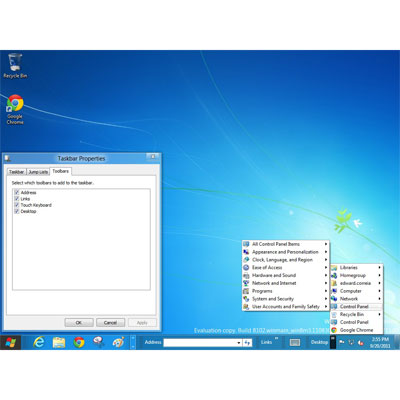Image resolution: width=400 pixels, height=400 pixels.
Task: Click the Address toolbar label on taskbar
Action: click(x=153, y=342)
